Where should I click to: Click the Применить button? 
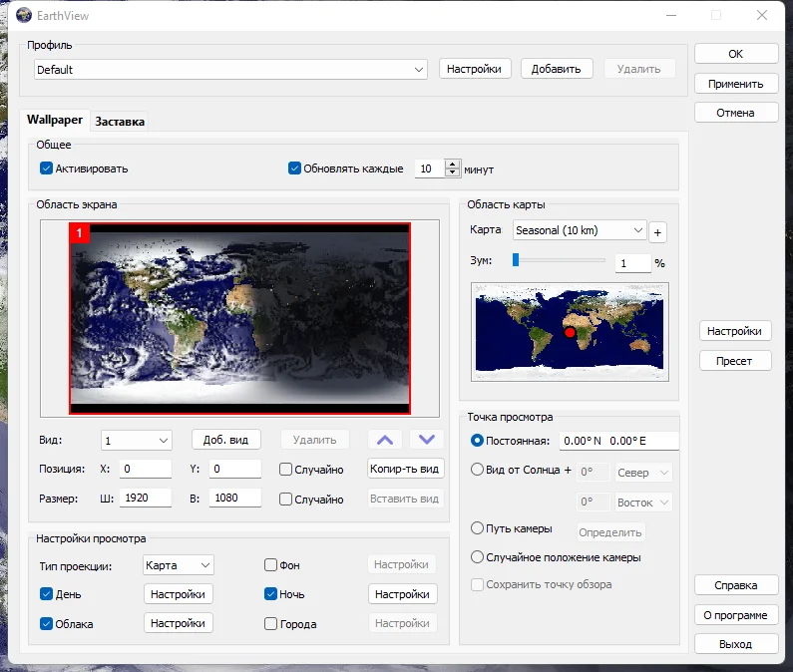click(736, 84)
